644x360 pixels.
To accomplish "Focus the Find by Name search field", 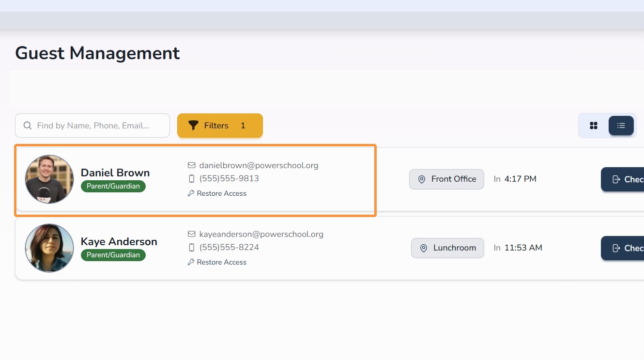I will point(92,125).
